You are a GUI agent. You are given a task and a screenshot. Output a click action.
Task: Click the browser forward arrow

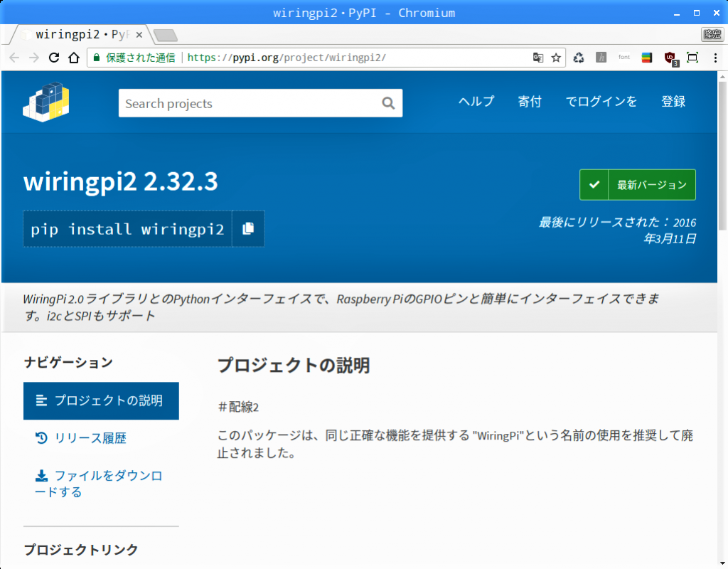(34, 58)
